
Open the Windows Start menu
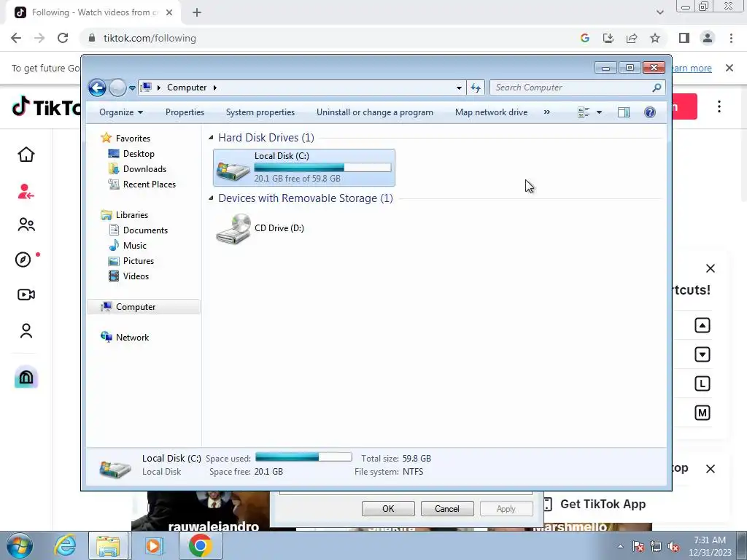[19, 545]
